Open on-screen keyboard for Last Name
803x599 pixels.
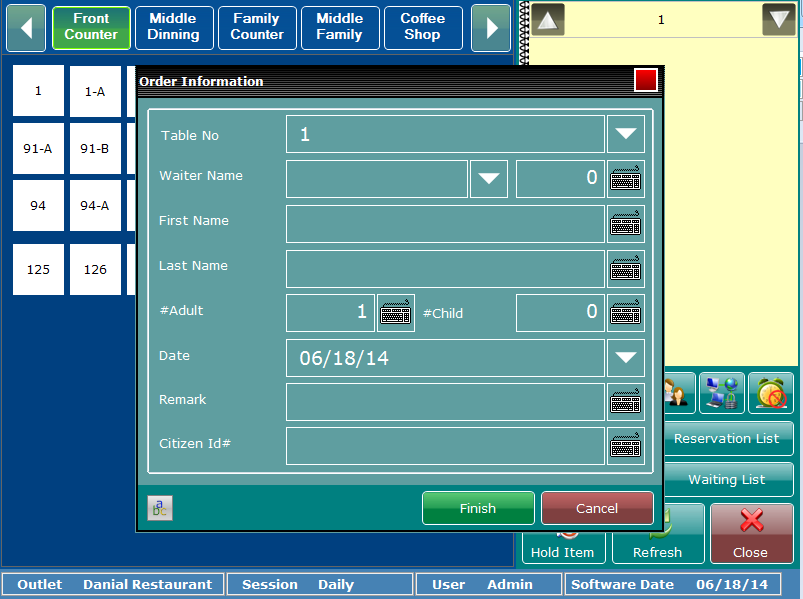pos(625,269)
